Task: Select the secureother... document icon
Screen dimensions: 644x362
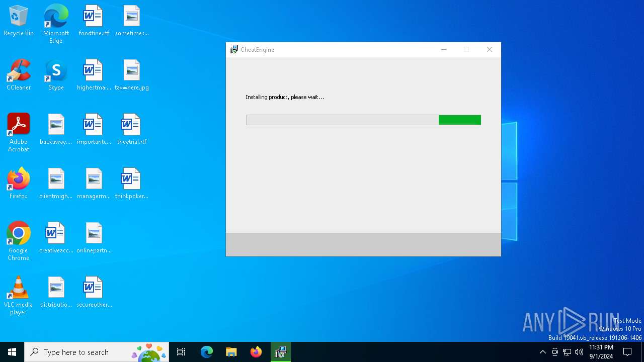Action: point(94,293)
